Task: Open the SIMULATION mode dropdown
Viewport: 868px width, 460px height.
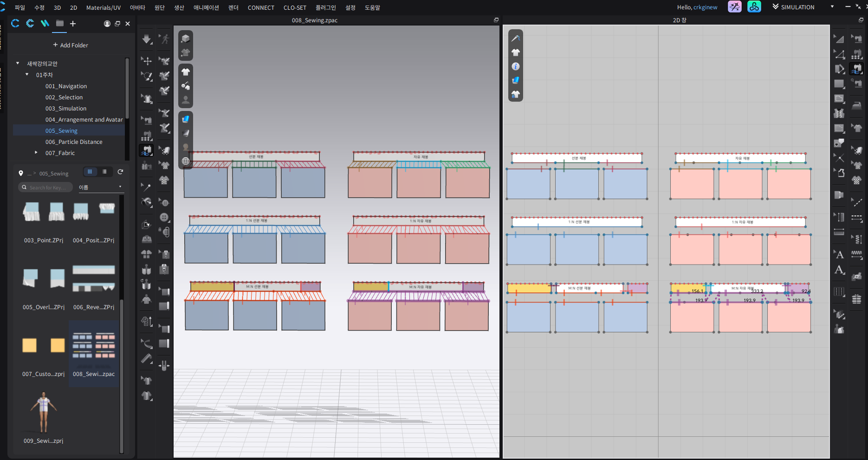Action: 832,7
